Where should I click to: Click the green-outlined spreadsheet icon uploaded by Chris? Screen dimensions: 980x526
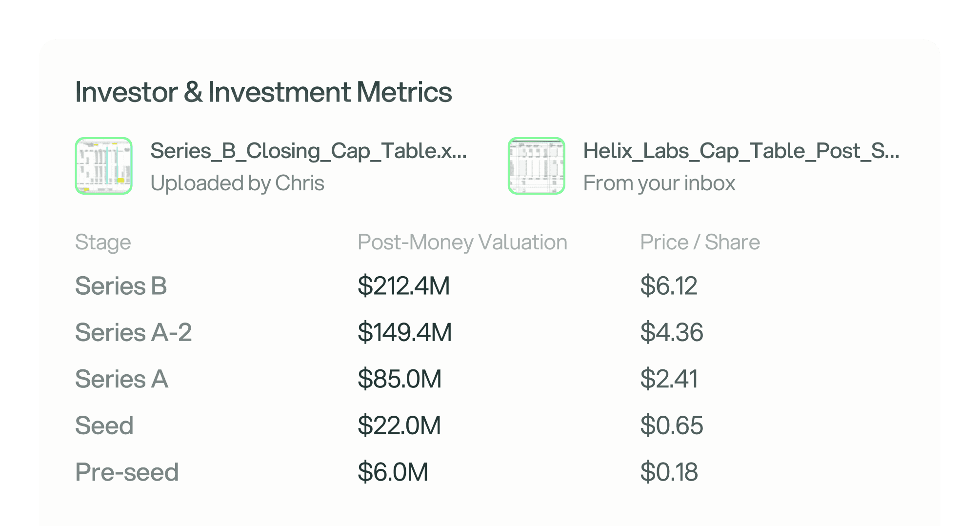click(x=103, y=166)
